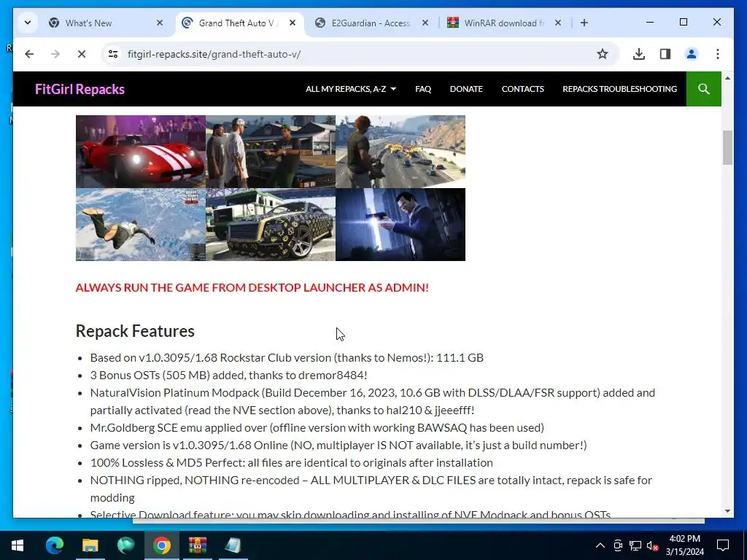Open the Contacts page

522,89
